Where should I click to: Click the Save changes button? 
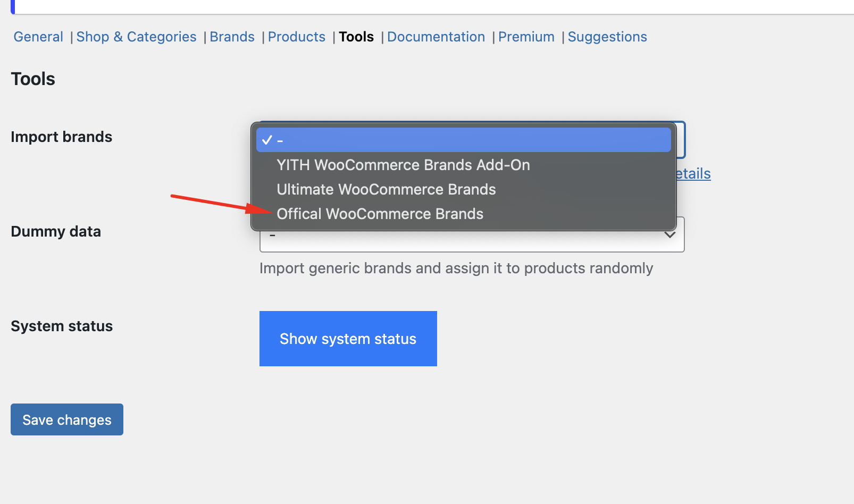(x=67, y=419)
